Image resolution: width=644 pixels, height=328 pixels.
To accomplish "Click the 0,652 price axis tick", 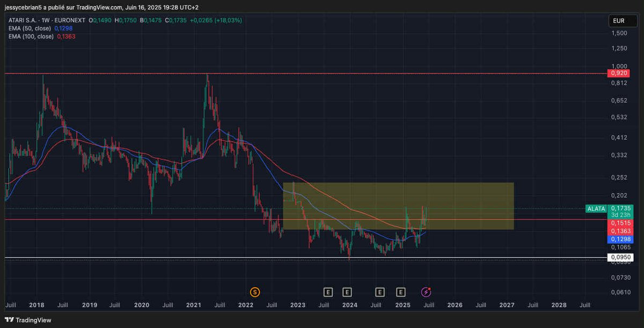I will (618, 101).
